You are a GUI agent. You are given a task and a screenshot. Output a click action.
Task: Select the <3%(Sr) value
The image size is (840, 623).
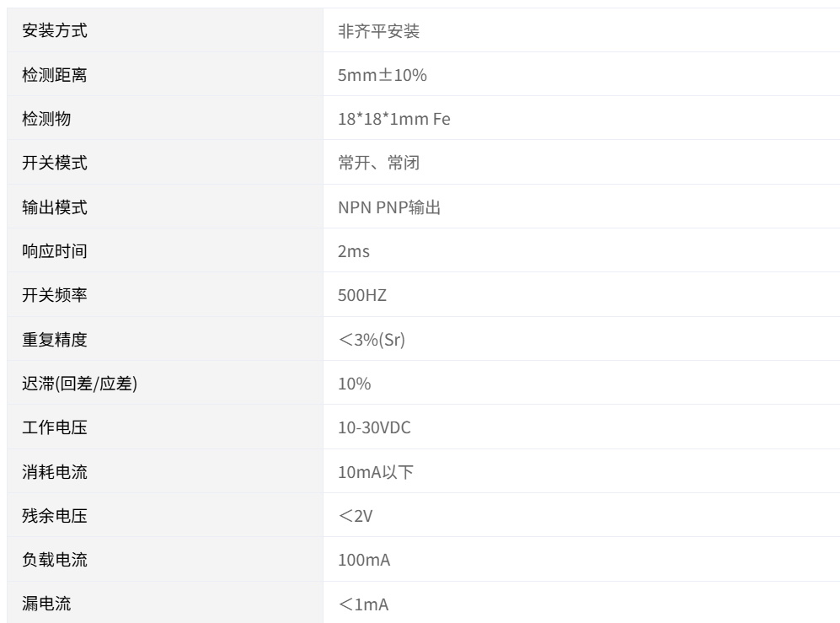[x=372, y=340]
